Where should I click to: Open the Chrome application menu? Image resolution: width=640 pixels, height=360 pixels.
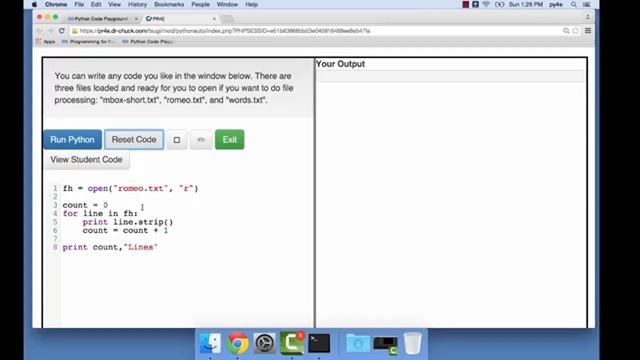pyautogui.click(x=56, y=4)
